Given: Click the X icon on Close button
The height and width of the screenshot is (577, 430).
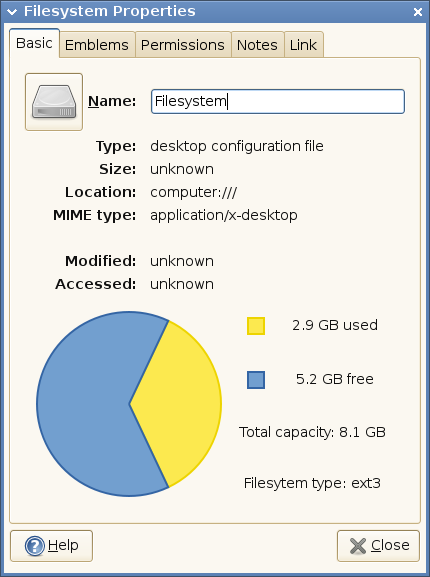Looking at the screenshot, I should click(x=358, y=546).
